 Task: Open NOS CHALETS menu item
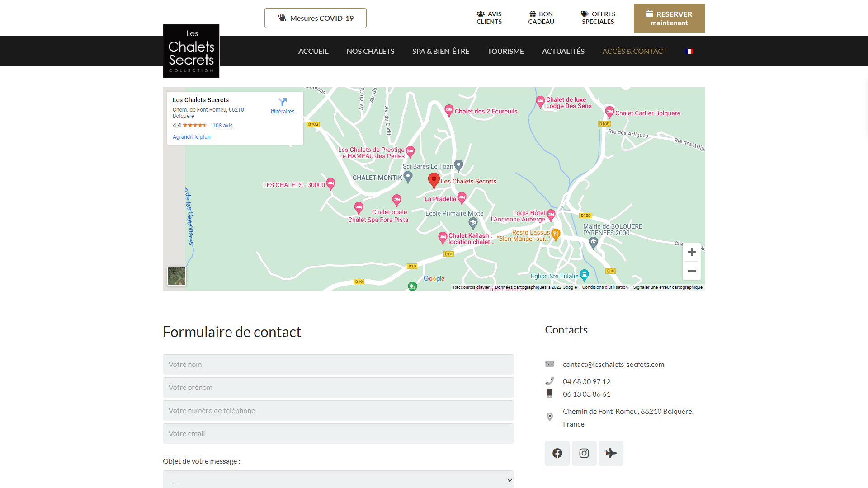pos(370,51)
